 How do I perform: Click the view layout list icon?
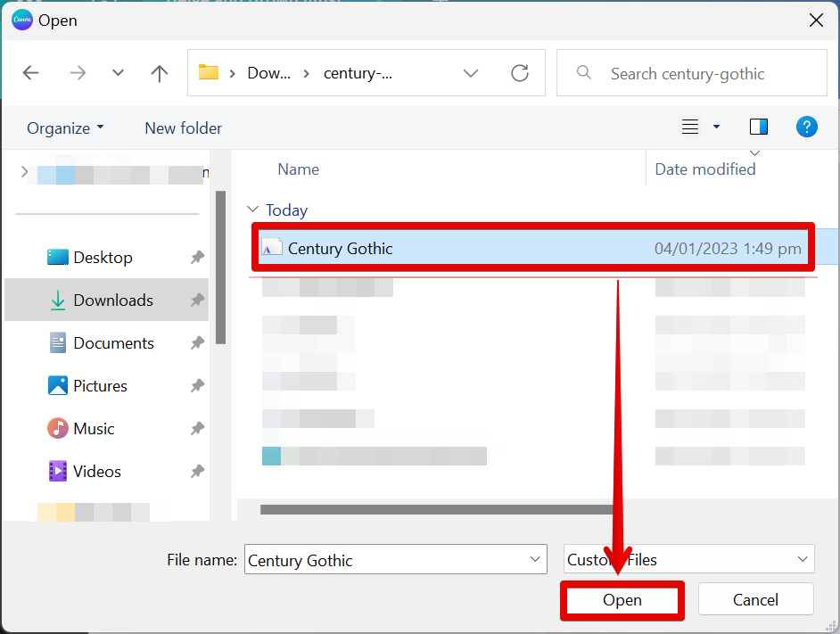click(x=690, y=127)
